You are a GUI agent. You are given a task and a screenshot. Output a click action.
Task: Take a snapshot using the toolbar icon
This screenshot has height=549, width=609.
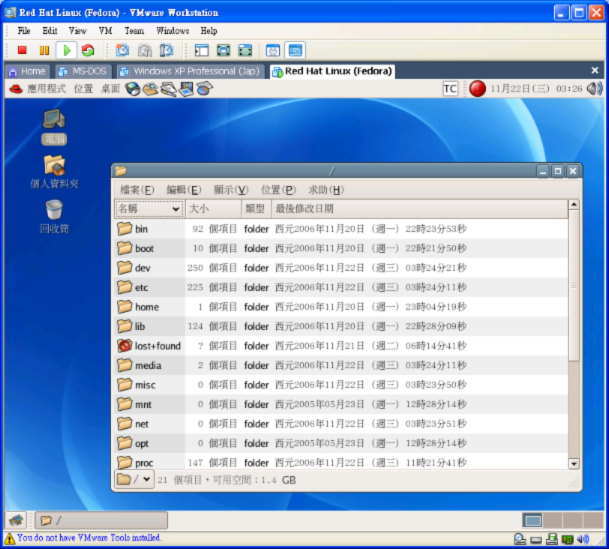(x=122, y=50)
